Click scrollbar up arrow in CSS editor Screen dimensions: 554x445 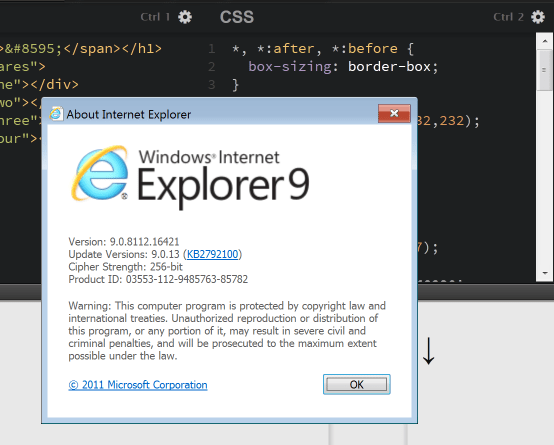pos(544,41)
